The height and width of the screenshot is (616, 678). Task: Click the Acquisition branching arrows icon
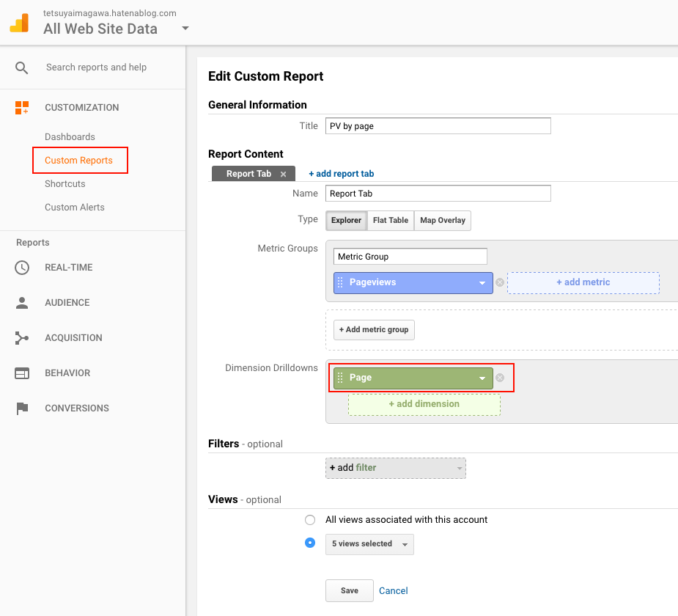22,338
